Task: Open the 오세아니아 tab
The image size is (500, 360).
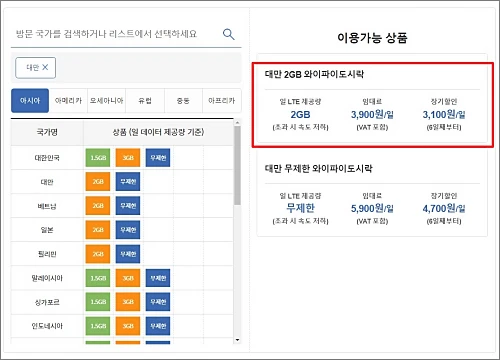Action: click(x=107, y=100)
